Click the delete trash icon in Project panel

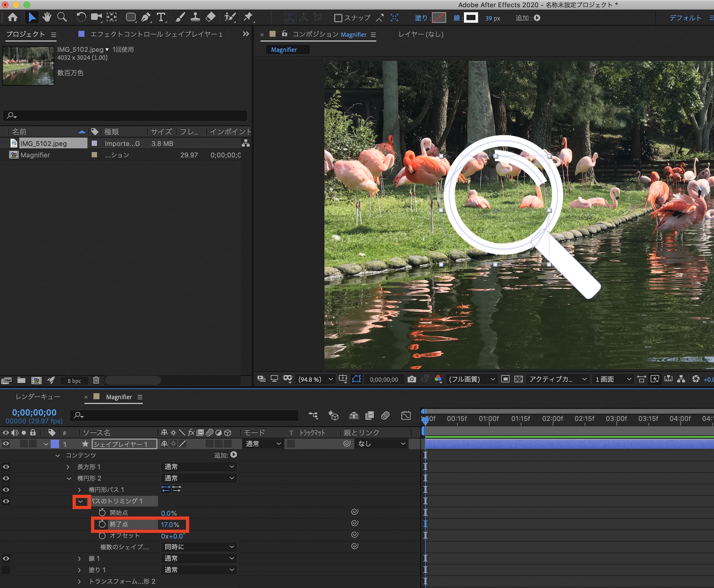tap(96, 380)
